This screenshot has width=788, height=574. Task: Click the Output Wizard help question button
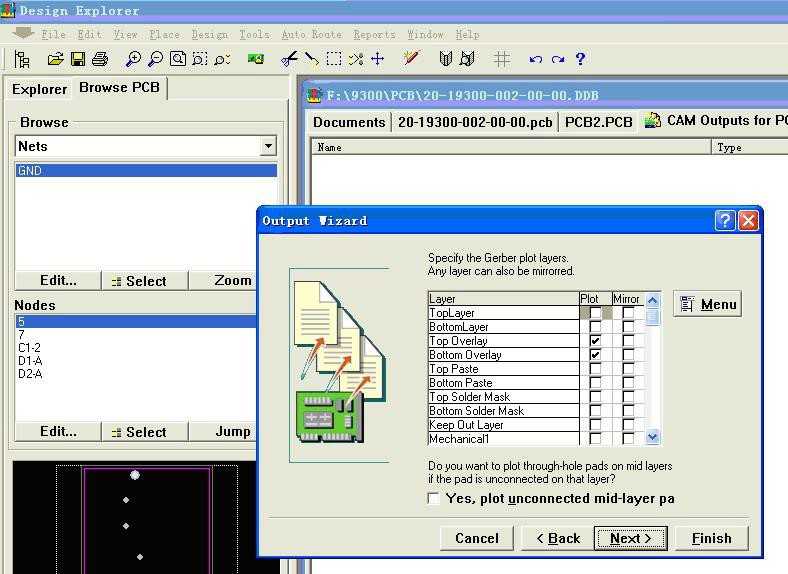coord(725,221)
